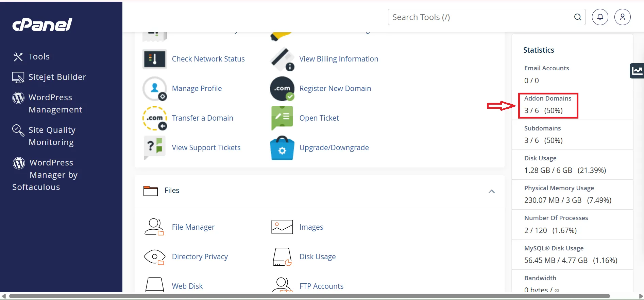
Task: Click the Upgrade/Downgrade shopping bag icon
Action: [282, 148]
